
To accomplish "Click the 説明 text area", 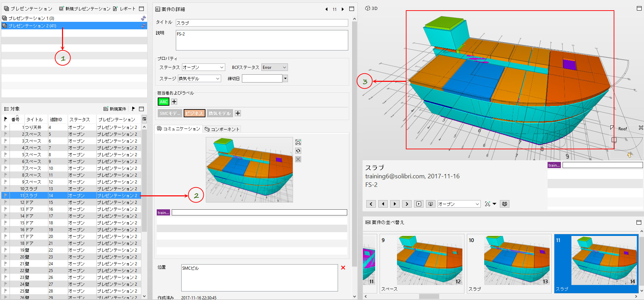I will click(262, 40).
